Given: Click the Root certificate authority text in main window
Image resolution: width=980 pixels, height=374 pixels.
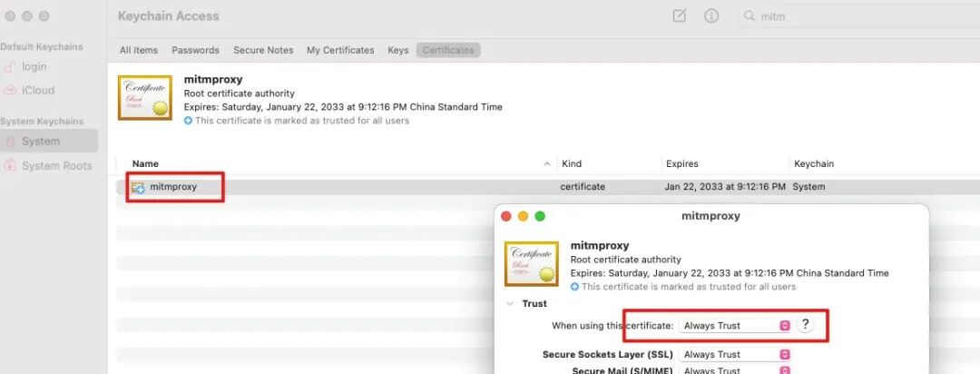Looking at the screenshot, I should pyautogui.click(x=240, y=93).
